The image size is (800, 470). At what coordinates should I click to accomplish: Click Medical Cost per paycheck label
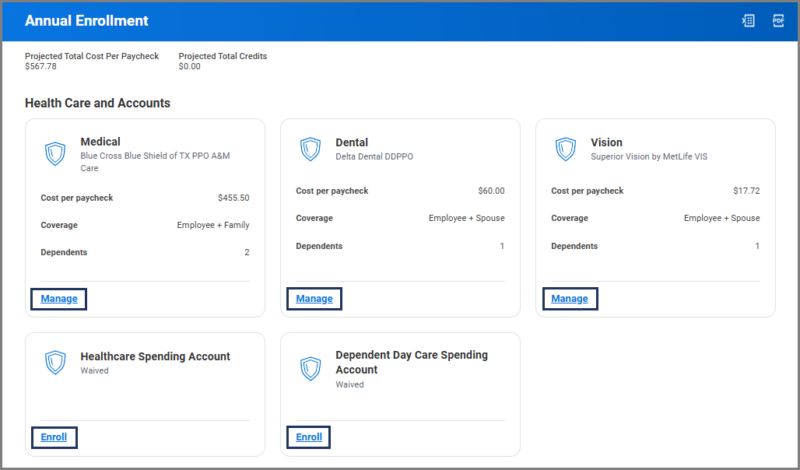pos(77,198)
